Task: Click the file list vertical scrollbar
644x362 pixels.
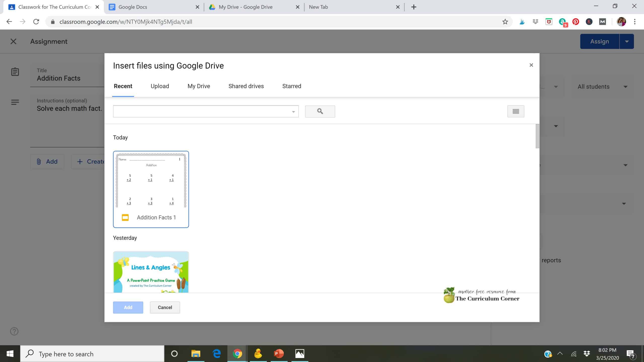Action: 537,136
